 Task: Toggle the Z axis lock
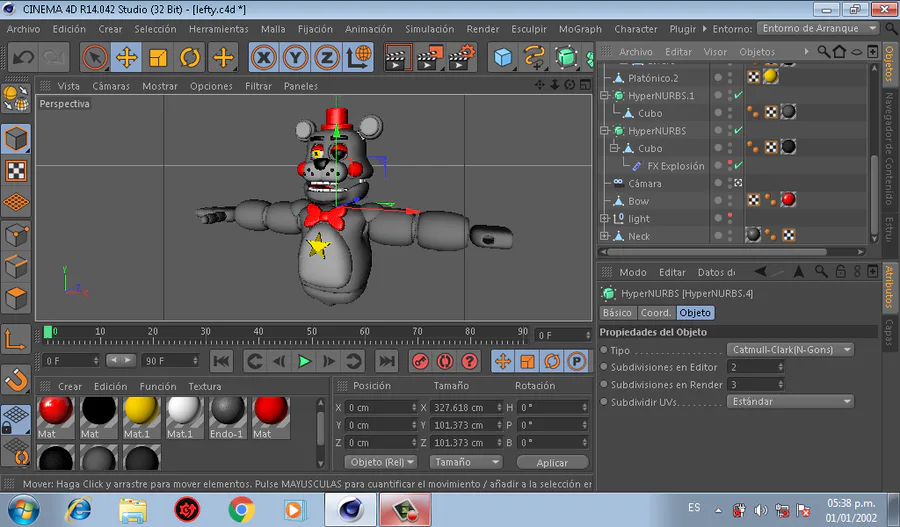pyautogui.click(x=326, y=57)
